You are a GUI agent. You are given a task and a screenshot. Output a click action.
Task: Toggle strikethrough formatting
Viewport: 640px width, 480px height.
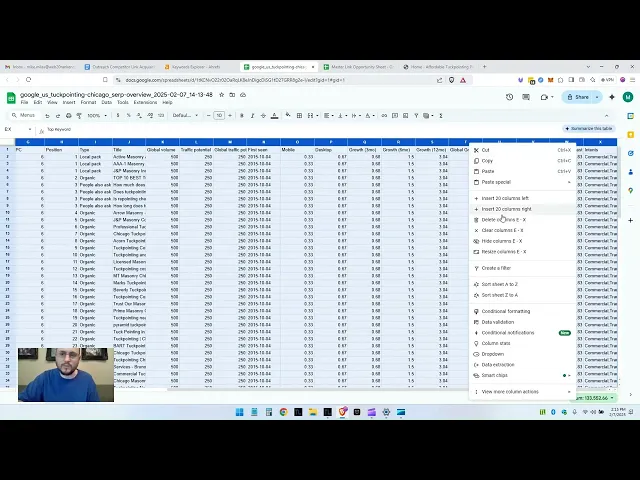click(x=263, y=116)
